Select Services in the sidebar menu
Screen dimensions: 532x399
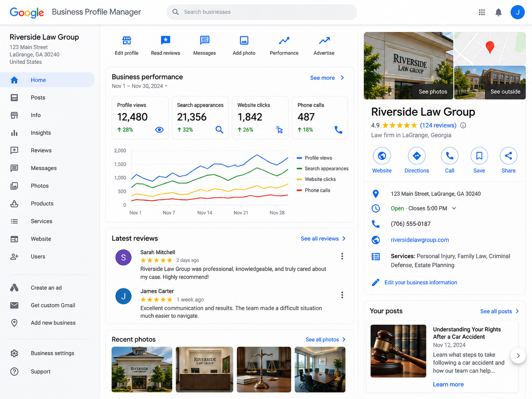click(x=47, y=221)
